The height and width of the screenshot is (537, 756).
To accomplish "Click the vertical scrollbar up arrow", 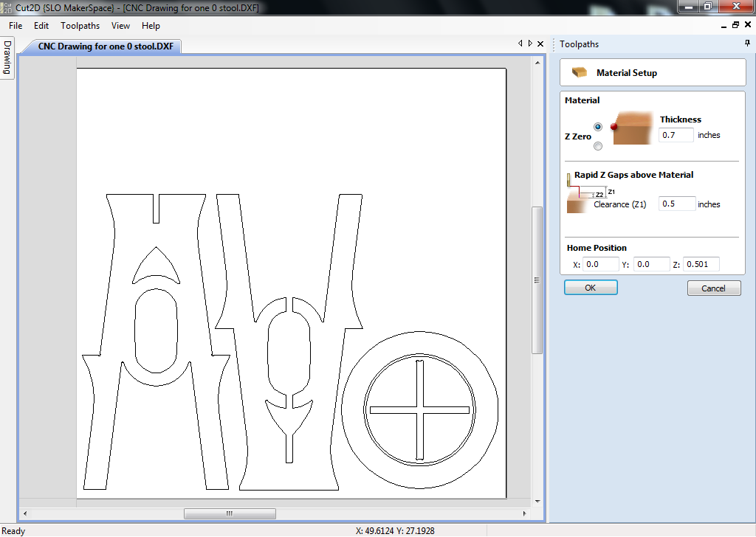I will [537, 63].
